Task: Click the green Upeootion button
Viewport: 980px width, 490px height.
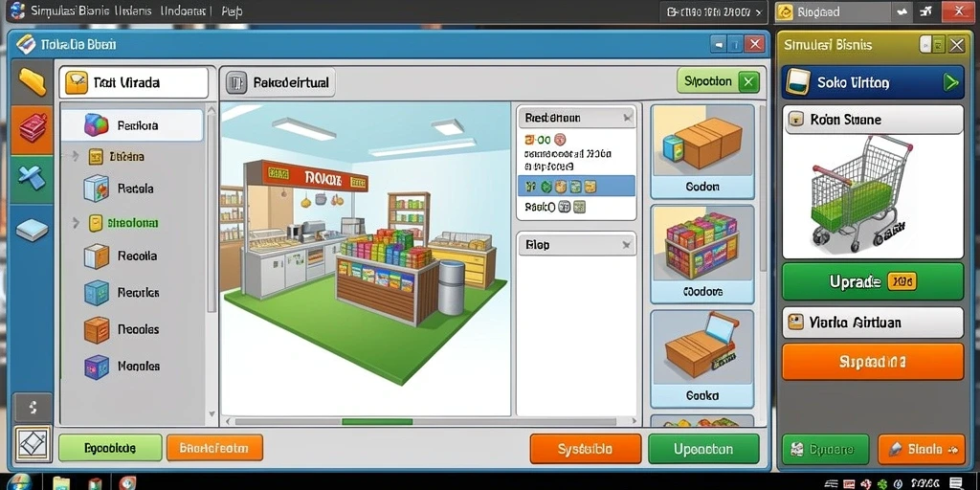Action: (703, 449)
